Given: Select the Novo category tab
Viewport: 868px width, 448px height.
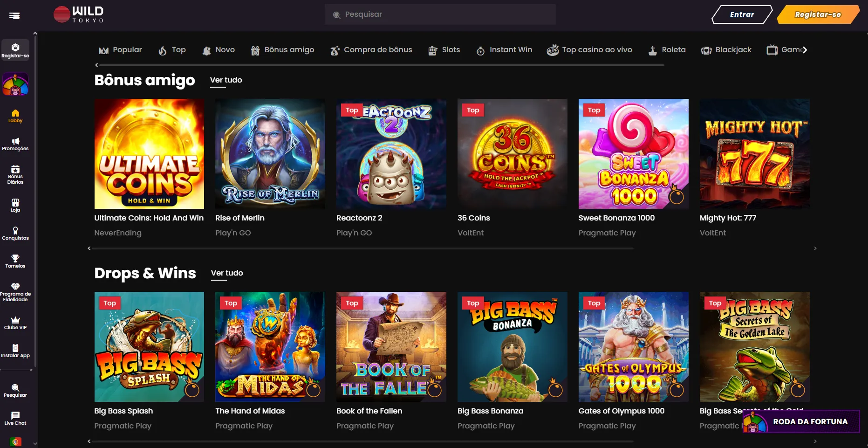Looking at the screenshot, I should pyautogui.click(x=219, y=50).
